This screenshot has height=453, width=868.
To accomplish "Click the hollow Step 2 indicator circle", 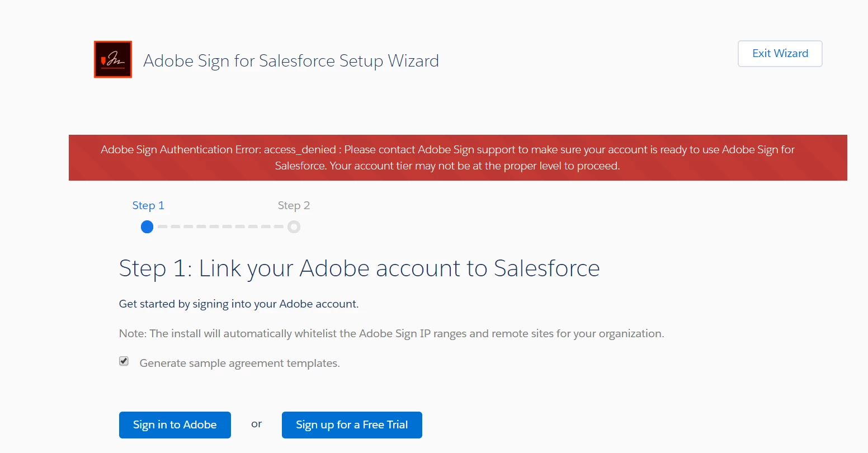I will (294, 226).
